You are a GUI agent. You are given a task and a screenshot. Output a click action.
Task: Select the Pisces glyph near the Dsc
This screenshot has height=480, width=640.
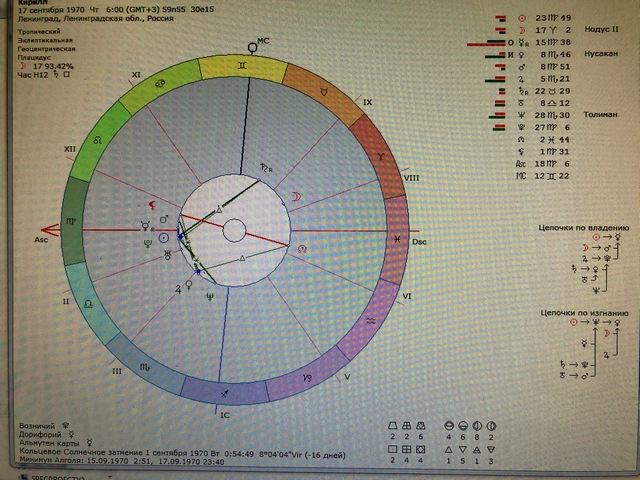pos(398,239)
